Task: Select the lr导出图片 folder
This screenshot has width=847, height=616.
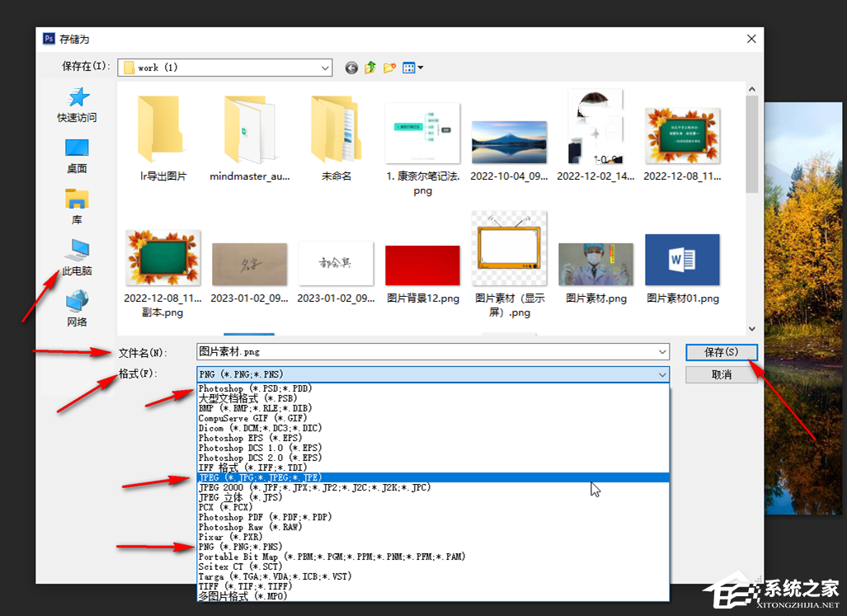Action: [162, 139]
